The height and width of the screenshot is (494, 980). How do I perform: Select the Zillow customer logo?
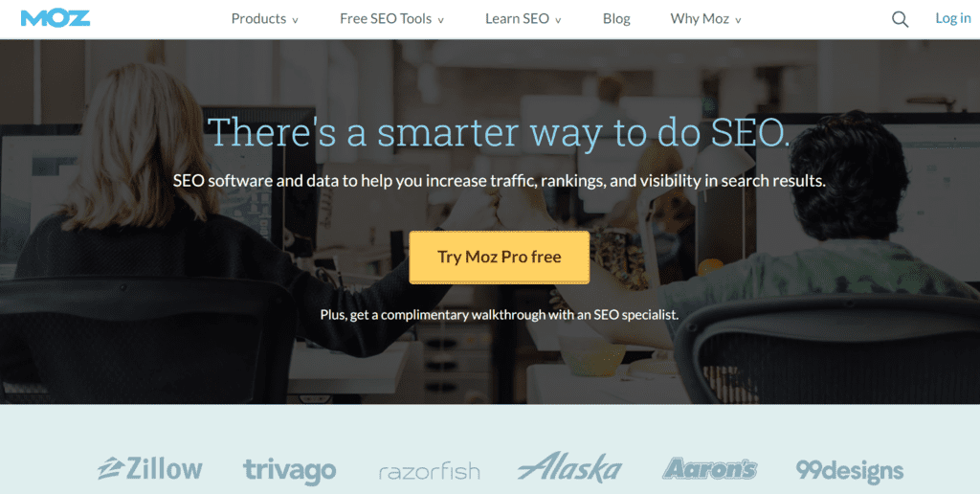(x=150, y=468)
